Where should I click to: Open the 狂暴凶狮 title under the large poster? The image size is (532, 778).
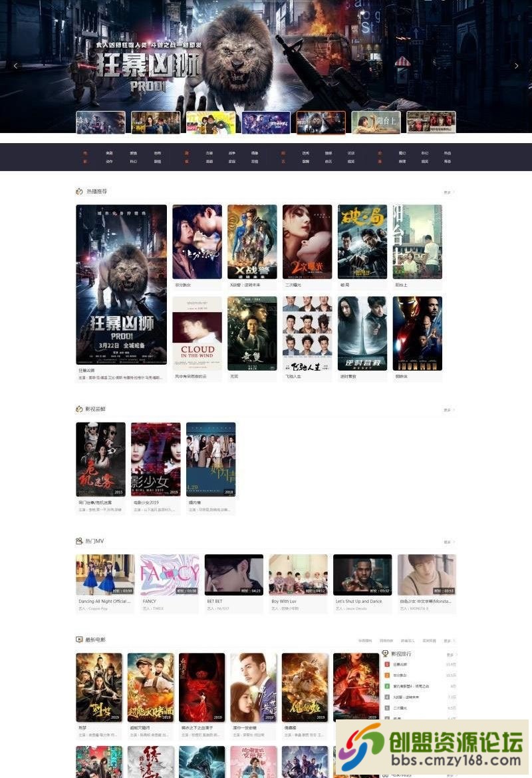click(x=86, y=370)
